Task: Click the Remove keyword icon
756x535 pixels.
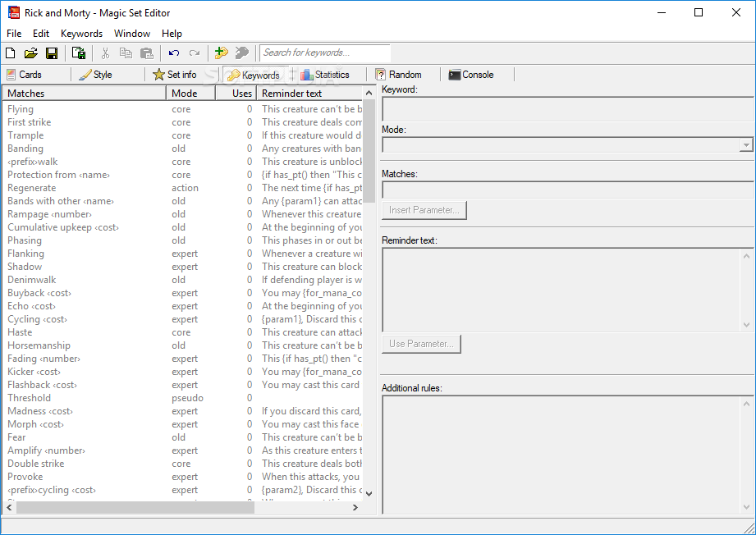Action: tap(242, 53)
